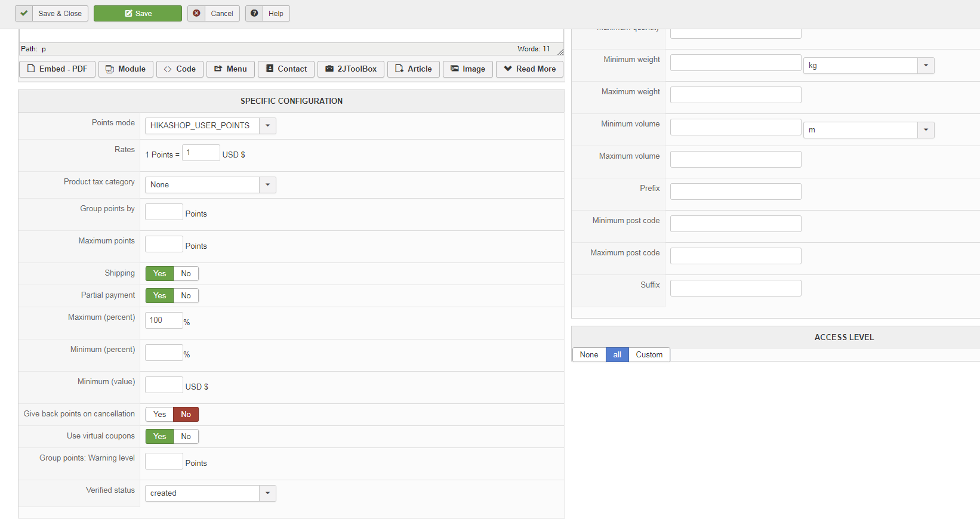Viewport: 980px width, 525px height.
Task: Set Shipping option to No
Action: (186, 274)
